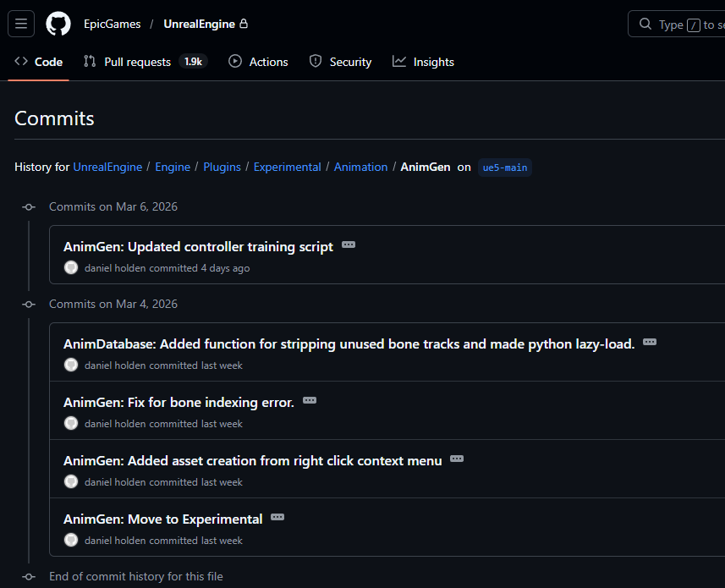Open 'Added asset creation from right click' commit
725x588 pixels.
point(252,461)
